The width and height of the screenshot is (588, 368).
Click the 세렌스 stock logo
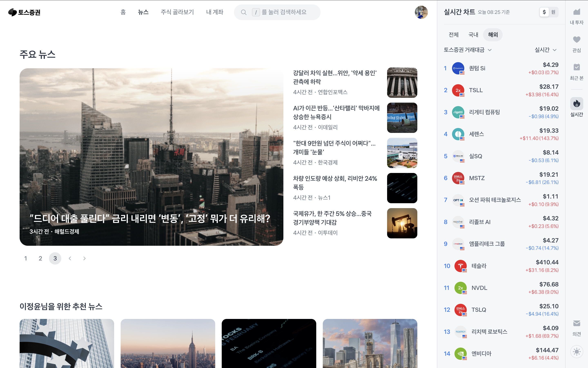click(x=458, y=134)
